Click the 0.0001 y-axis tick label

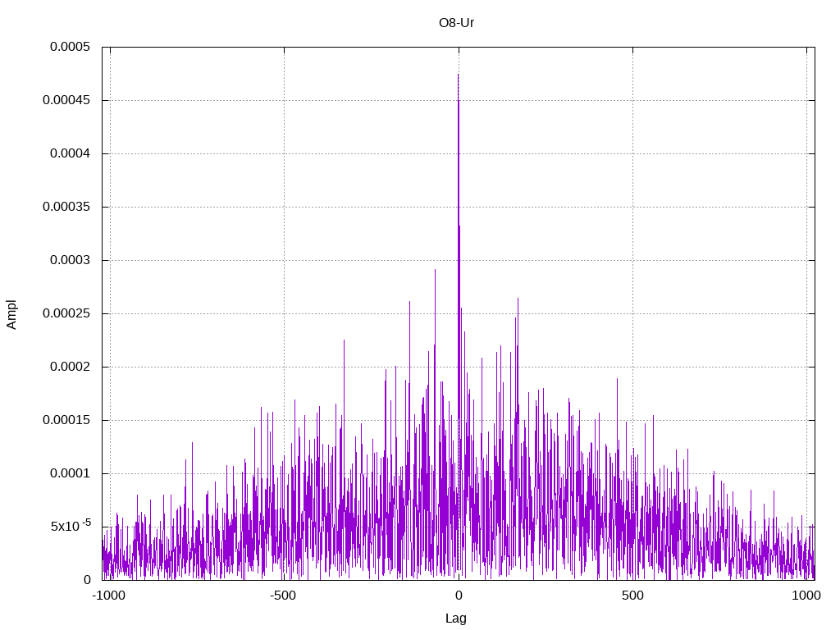tap(71, 473)
